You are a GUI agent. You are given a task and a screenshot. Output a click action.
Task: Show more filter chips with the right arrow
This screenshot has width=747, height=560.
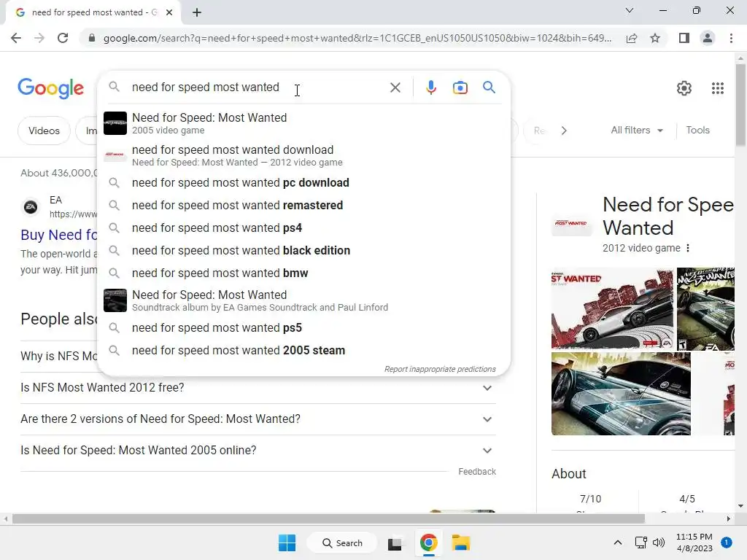point(564,131)
